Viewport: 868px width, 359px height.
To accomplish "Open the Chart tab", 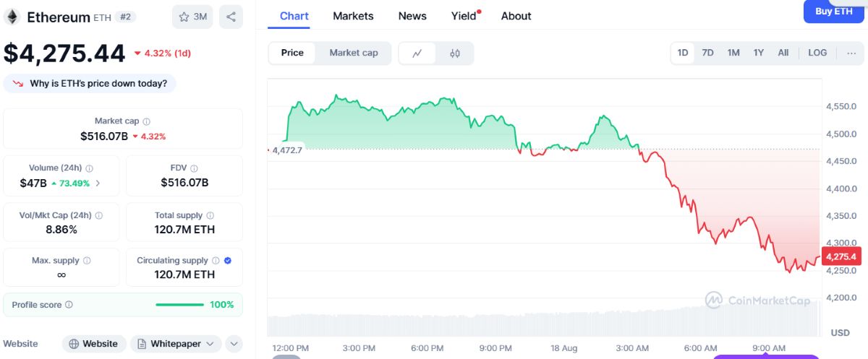I will point(294,16).
